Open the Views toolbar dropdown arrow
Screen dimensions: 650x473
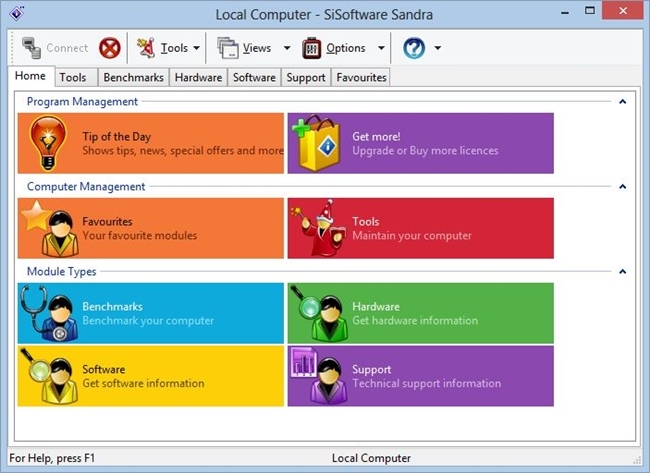click(287, 48)
